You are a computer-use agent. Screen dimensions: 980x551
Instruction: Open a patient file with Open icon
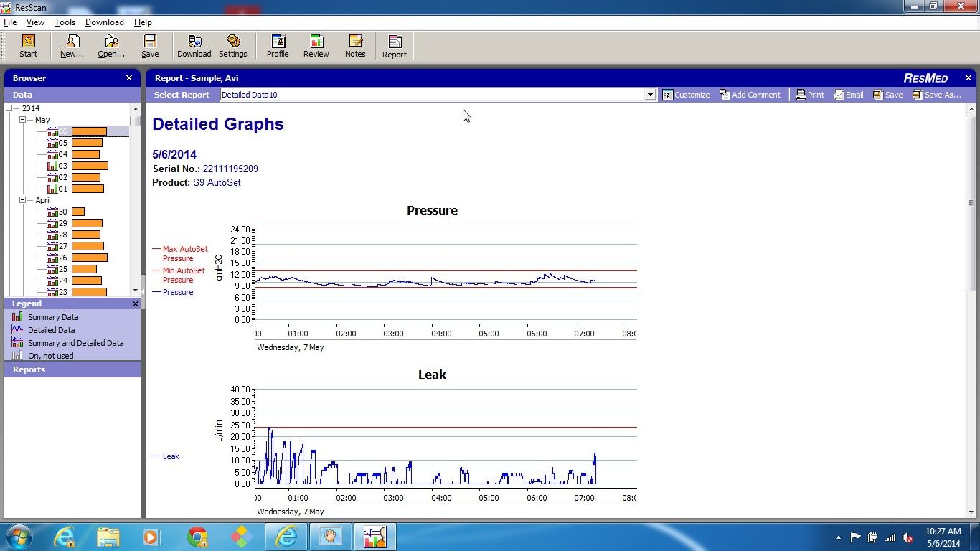point(111,47)
